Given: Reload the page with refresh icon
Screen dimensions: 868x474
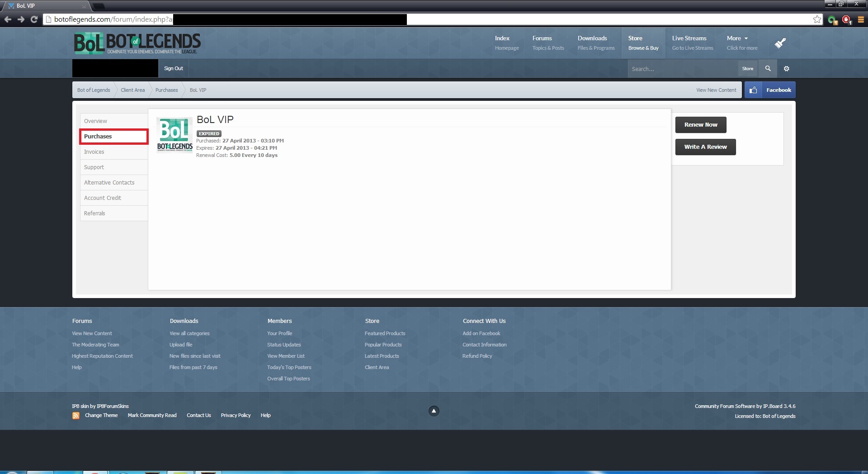Looking at the screenshot, I should (x=34, y=19).
